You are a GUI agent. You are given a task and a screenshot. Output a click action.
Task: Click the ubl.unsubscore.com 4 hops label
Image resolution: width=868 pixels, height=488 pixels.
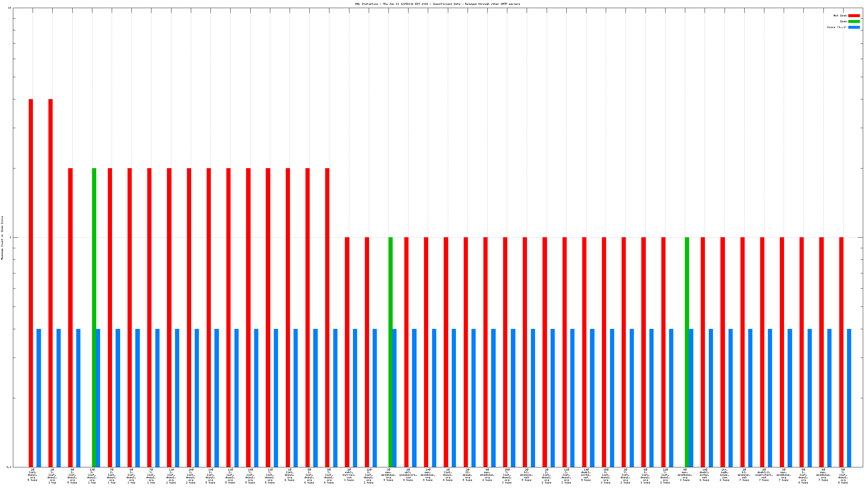pyautogui.click(x=408, y=474)
